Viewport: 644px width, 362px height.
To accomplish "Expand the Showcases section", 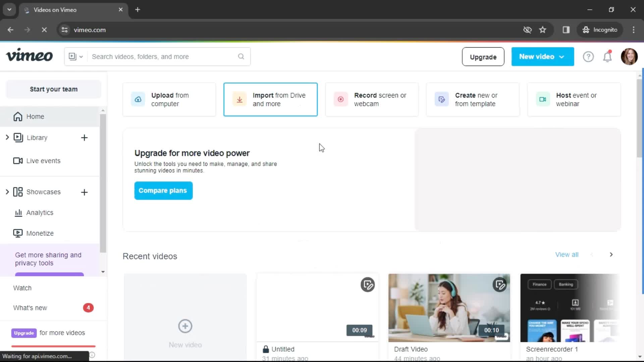I will point(7,192).
